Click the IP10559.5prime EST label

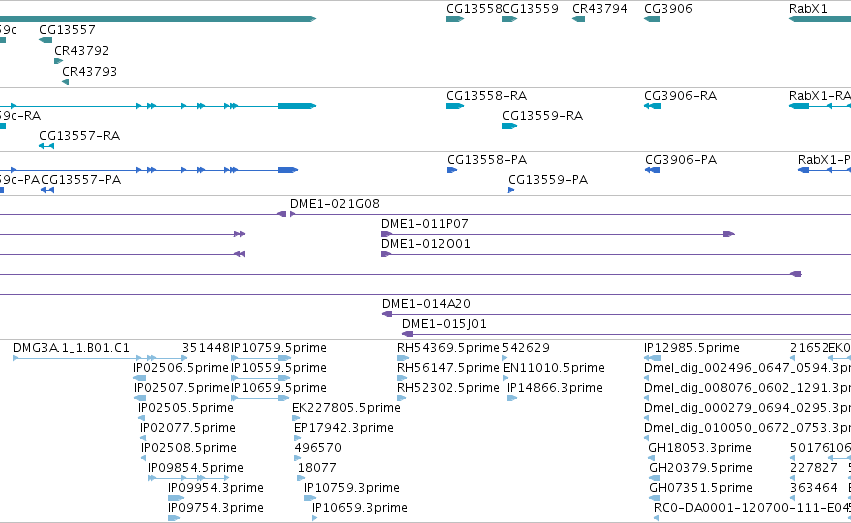pyautogui.click(x=279, y=368)
